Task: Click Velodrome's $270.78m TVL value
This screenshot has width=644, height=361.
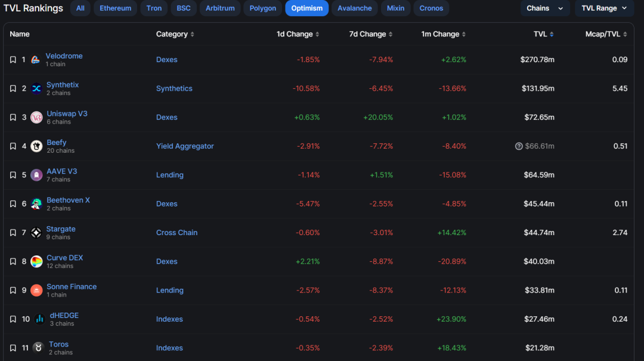Action: 537,60
